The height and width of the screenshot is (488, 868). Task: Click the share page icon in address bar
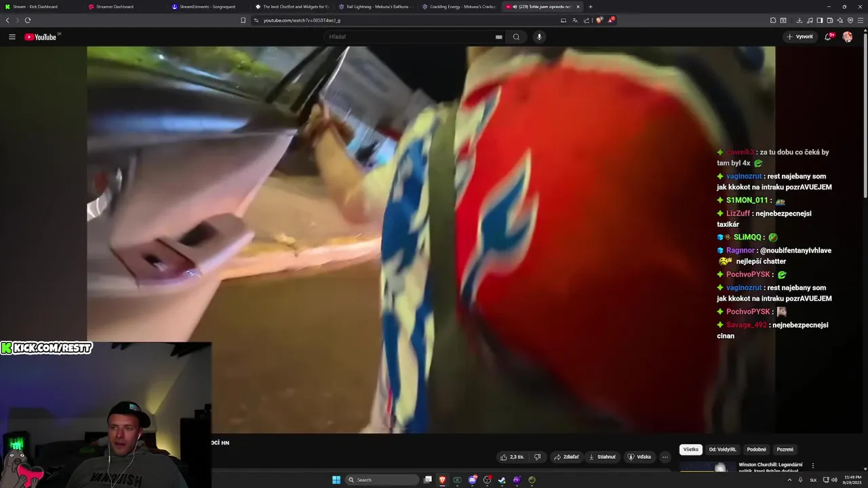pos(587,20)
